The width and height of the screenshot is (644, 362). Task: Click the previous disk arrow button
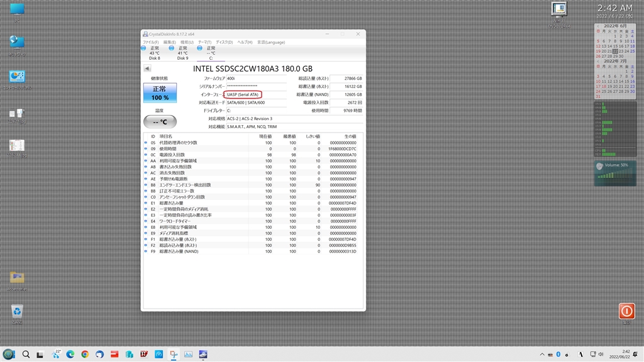(x=147, y=69)
